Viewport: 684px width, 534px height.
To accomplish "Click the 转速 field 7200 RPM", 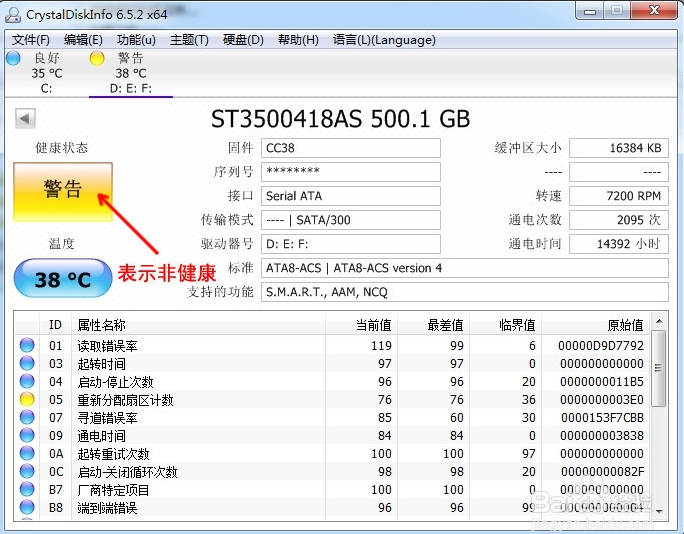I will [x=619, y=196].
